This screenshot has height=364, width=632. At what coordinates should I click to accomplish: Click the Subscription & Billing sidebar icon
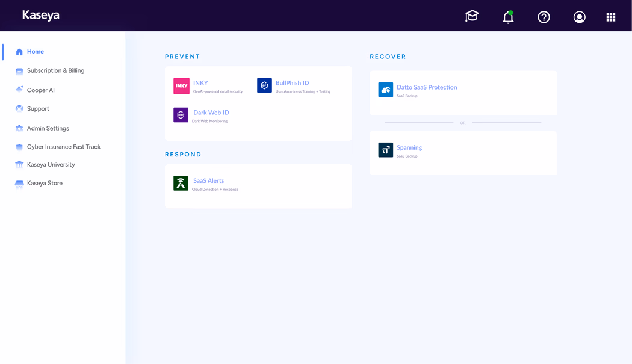(19, 71)
